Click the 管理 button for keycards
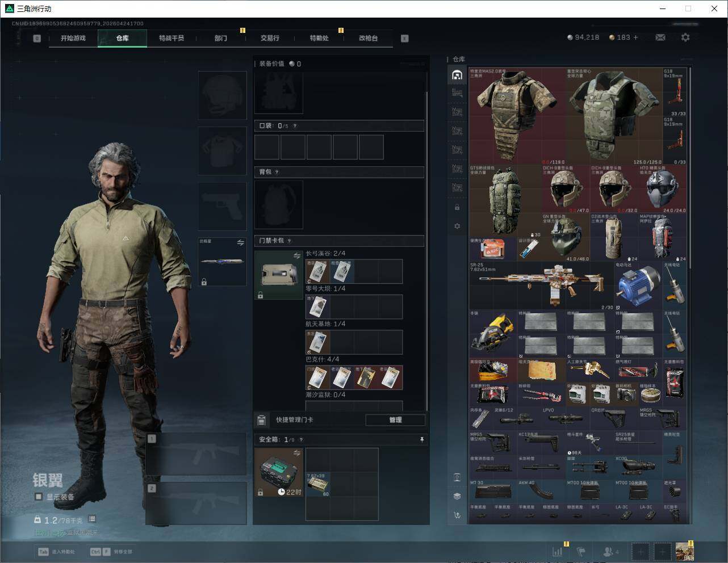The width and height of the screenshot is (728, 563). tap(395, 420)
